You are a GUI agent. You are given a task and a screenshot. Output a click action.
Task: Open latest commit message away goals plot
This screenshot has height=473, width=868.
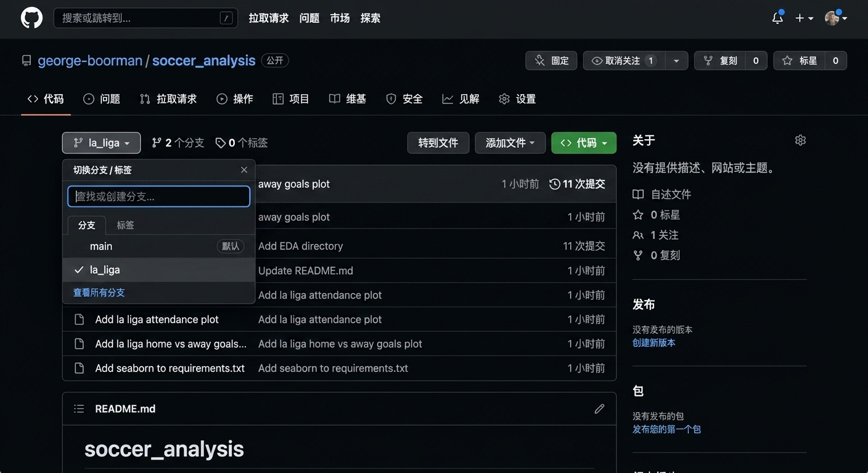(294, 184)
